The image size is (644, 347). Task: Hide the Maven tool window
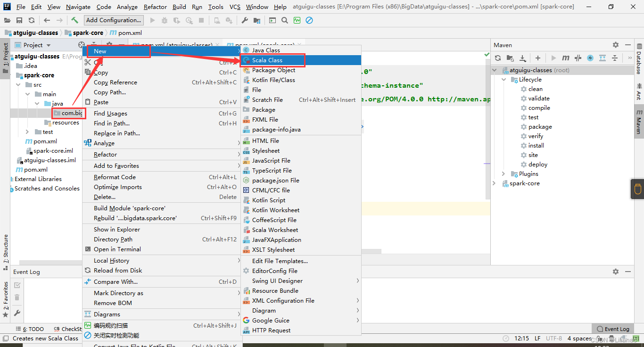(x=628, y=45)
